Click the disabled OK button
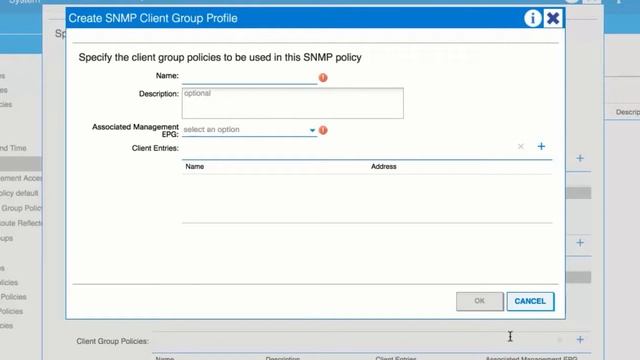The image size is (640, 360). [480, 301]
